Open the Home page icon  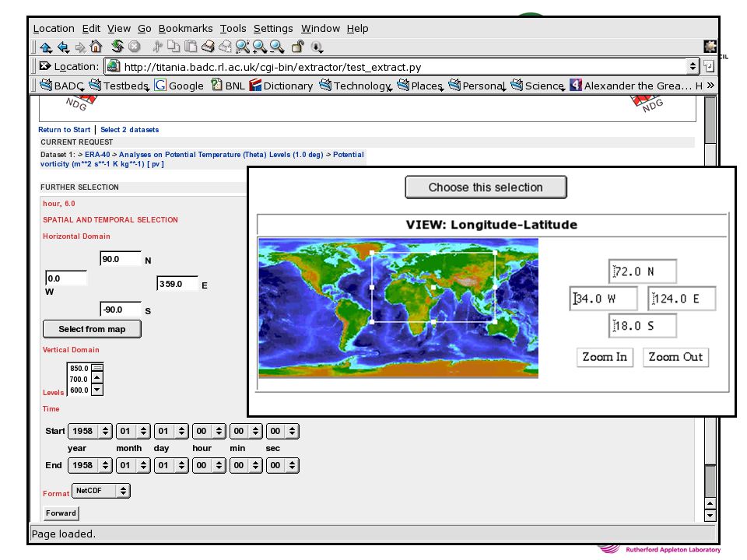click(96, 46)
